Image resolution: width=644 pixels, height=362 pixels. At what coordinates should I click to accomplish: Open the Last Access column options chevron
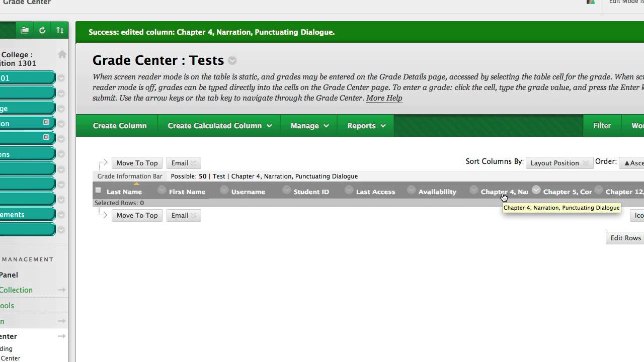coord(411,190)
